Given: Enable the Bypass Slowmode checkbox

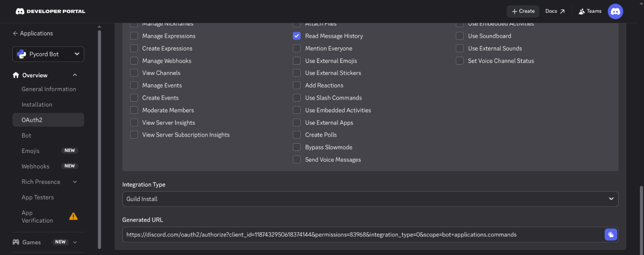Looking at the screenshot, I should pos(297,147).
